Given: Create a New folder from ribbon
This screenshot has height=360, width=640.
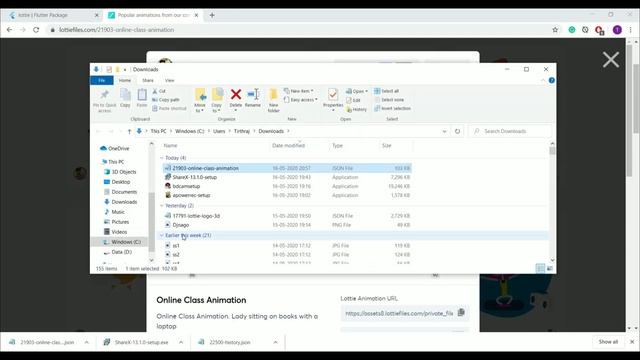Looking at the screenshot, I should click(273, 100).
